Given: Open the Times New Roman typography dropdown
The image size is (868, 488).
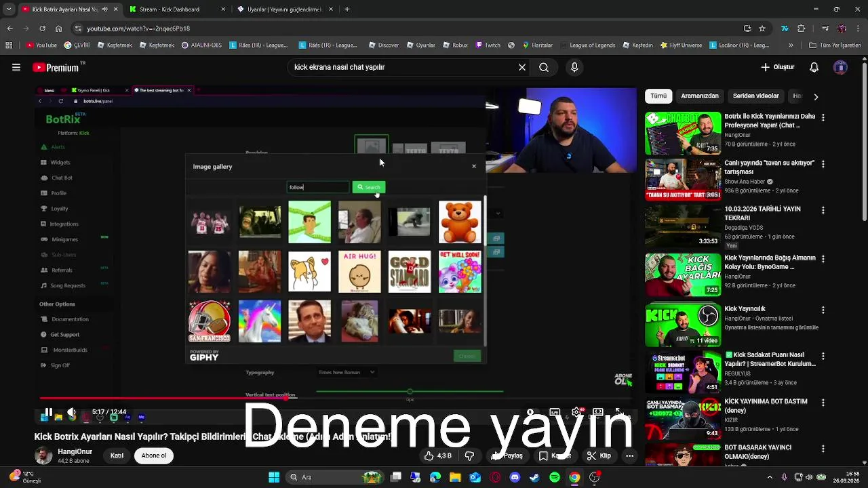Looking at the screenshot, I should [347, 372].
